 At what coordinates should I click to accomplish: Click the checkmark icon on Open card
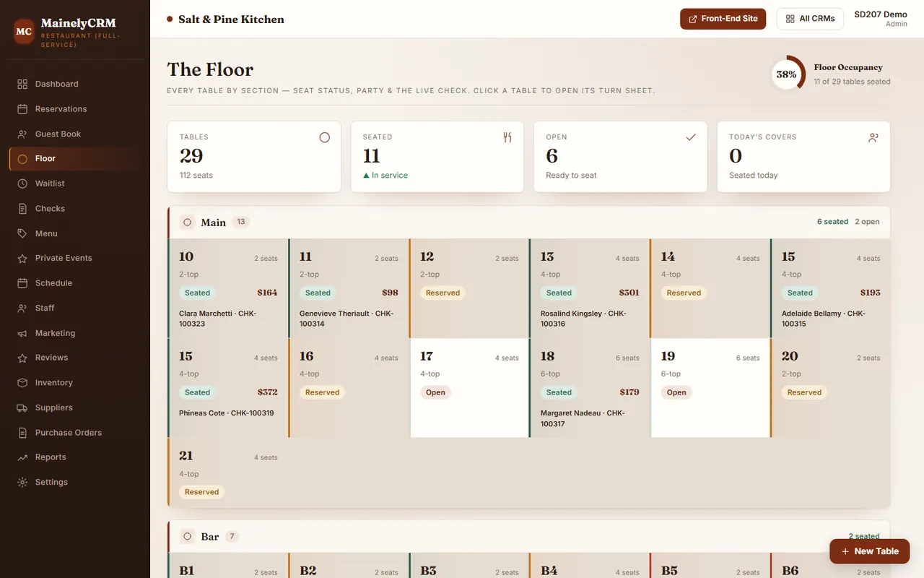691,137
